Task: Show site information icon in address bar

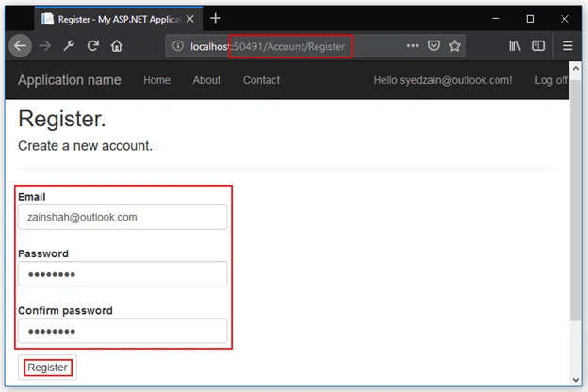Action: pyautogui.click(x=178, y=46)
